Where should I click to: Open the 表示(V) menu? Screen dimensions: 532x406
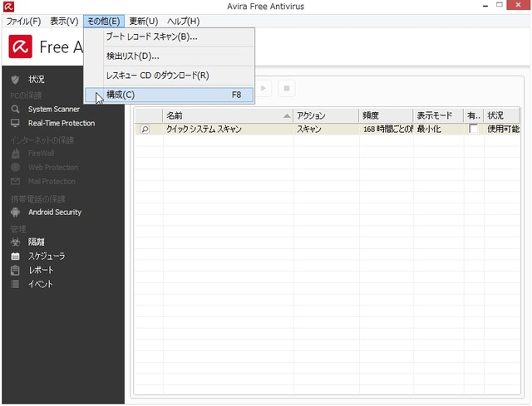pos(64,22)
